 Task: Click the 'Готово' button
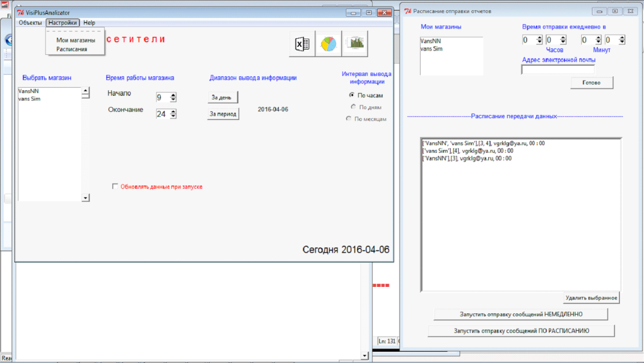click(591, 83)
